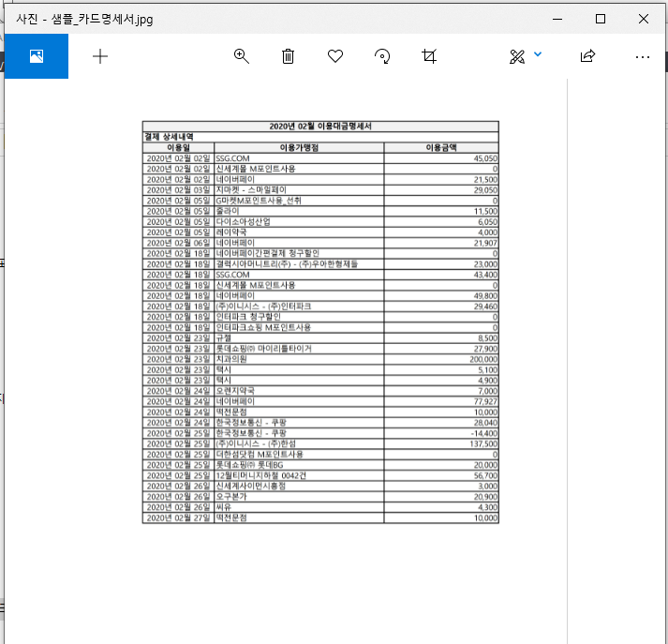Viewport: 668px width, 644px height.
Task: Click the amount 29,050
Action: tap(485, 190)
